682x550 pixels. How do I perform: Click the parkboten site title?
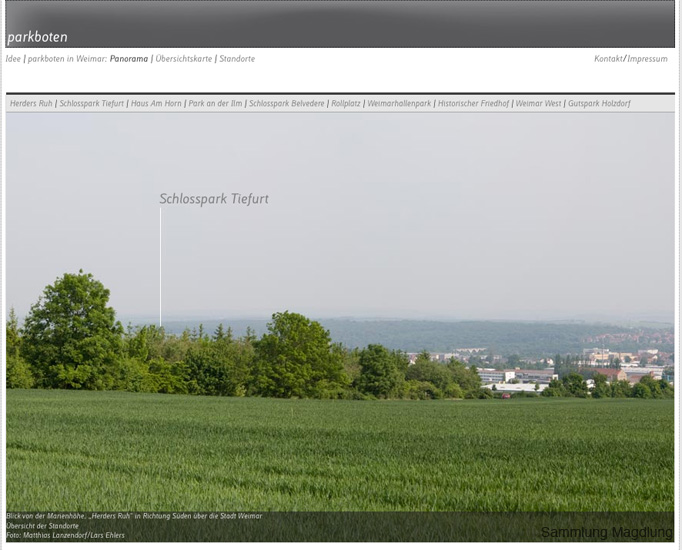pos(37,37)
